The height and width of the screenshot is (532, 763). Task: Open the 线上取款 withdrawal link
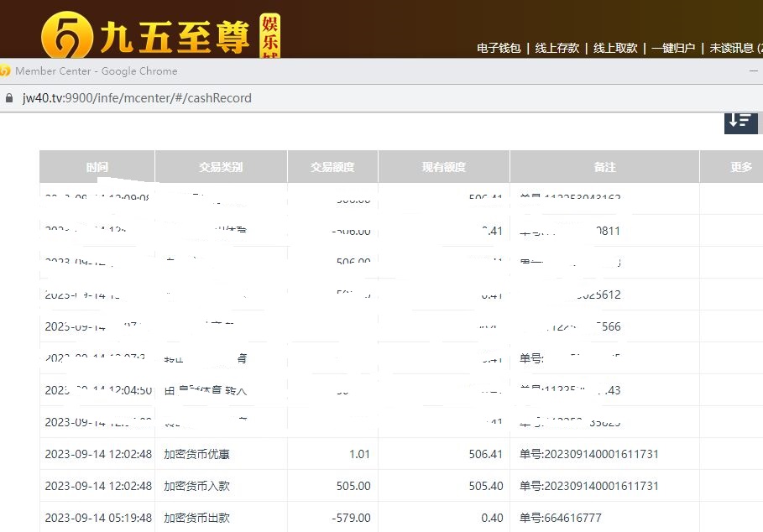(x=615, y=49)
